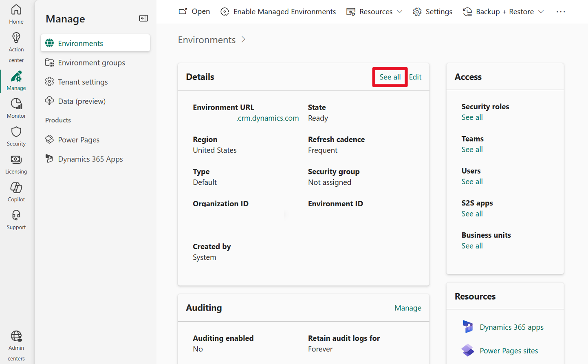This screenshot has width=588, height=364.
Task: Open the overflow menu with three dots
Action: (x=561, y=11)
